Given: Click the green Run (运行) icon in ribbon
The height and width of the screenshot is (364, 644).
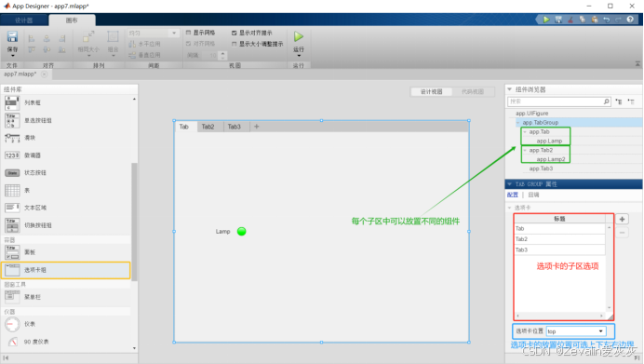Looking at the screenshot, I should [x=299, y=36].
